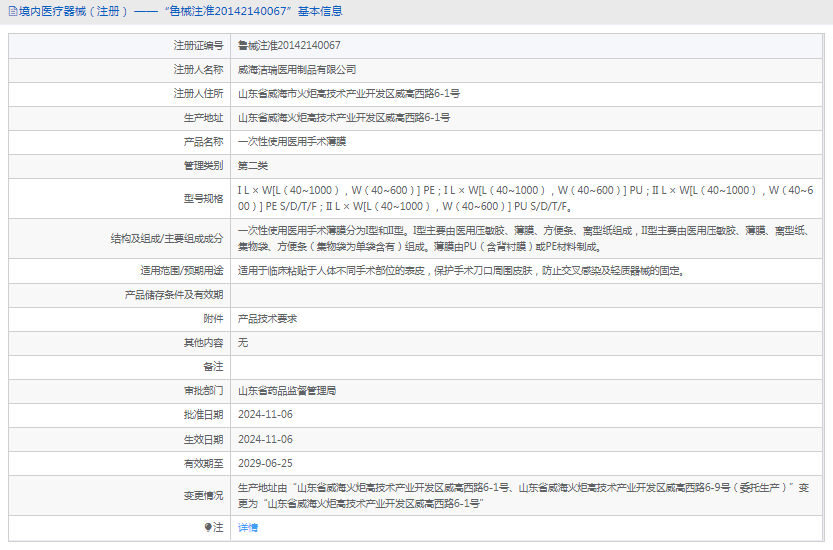Click the 生产地址 label
The width and height of the screenshot is (833, 550).
click(203, 117)
